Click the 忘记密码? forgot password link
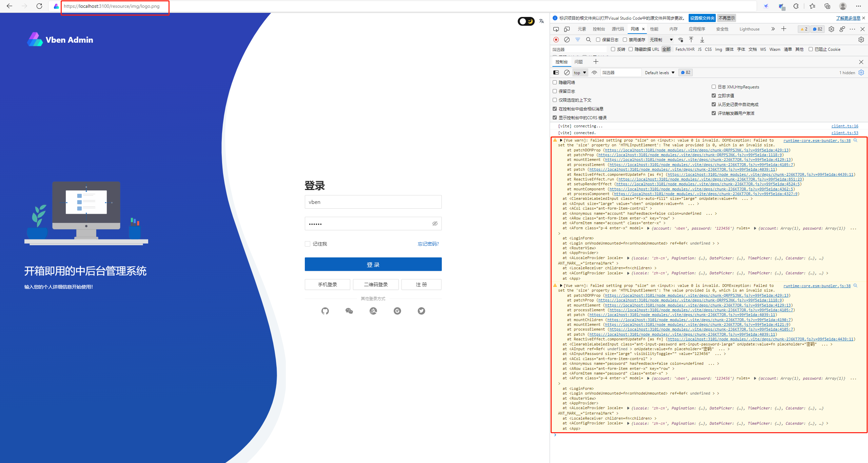The height and width of the screenshot is (463, 868). point(428,244)
